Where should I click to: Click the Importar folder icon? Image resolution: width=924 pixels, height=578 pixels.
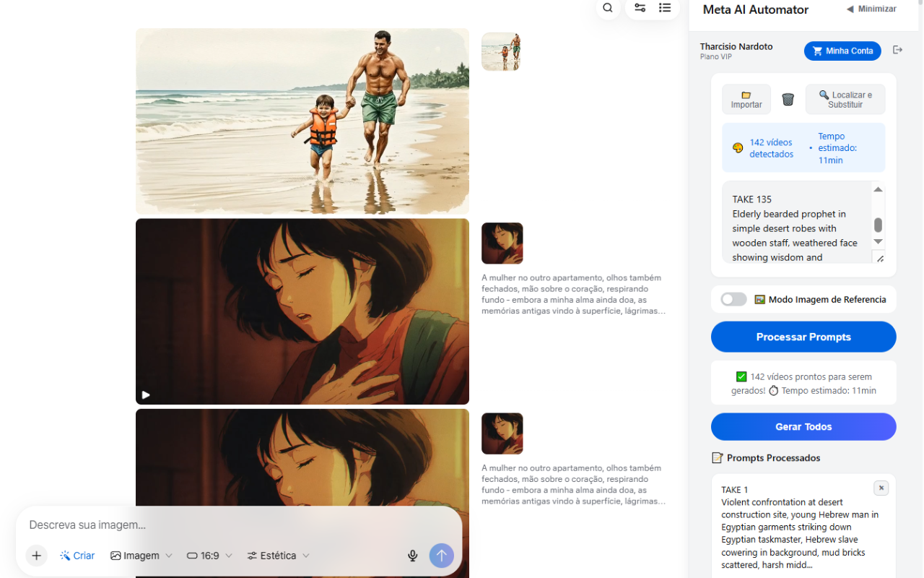746,99
